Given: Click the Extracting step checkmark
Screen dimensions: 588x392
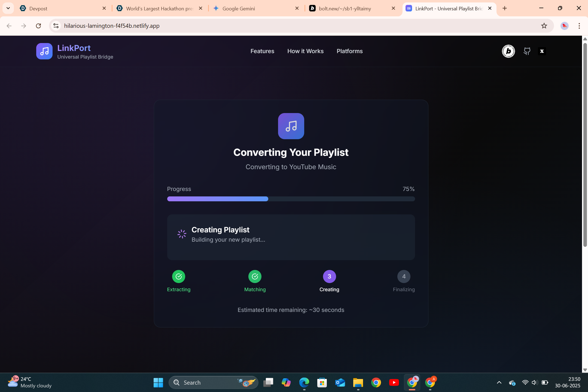Looking at the screenshot, I should pyautogui.click(x=179, y=276).
